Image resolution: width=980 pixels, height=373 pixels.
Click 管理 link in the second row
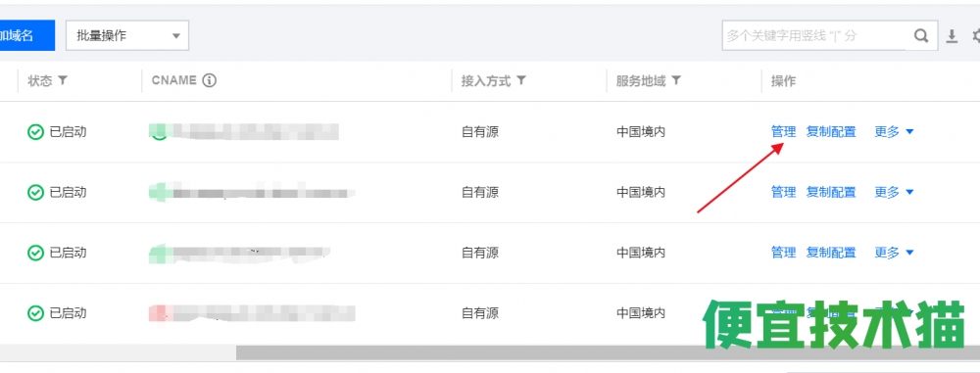[x=783, y=192]
